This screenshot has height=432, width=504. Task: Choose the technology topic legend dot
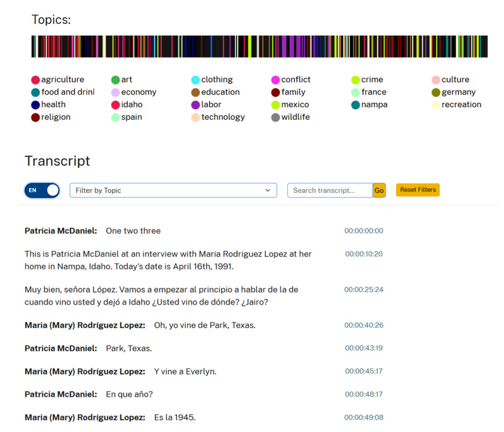coord(195,117)
